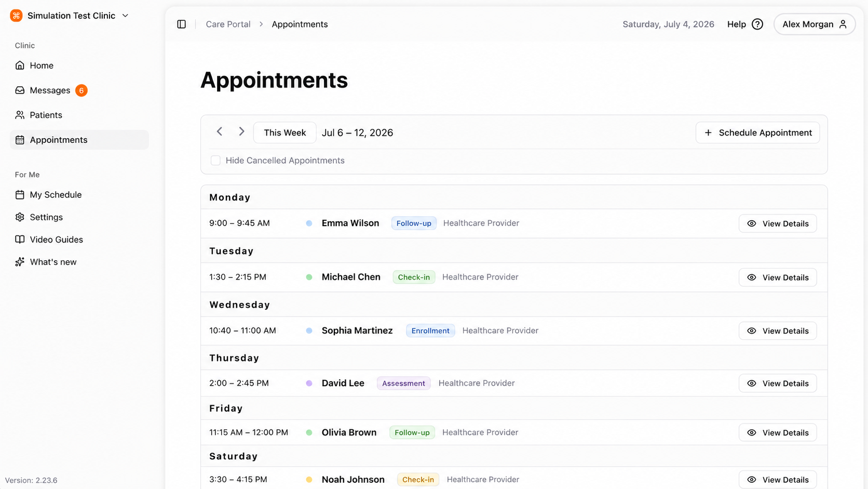
Task: Open Video Guides
Action: click(79, 240)
